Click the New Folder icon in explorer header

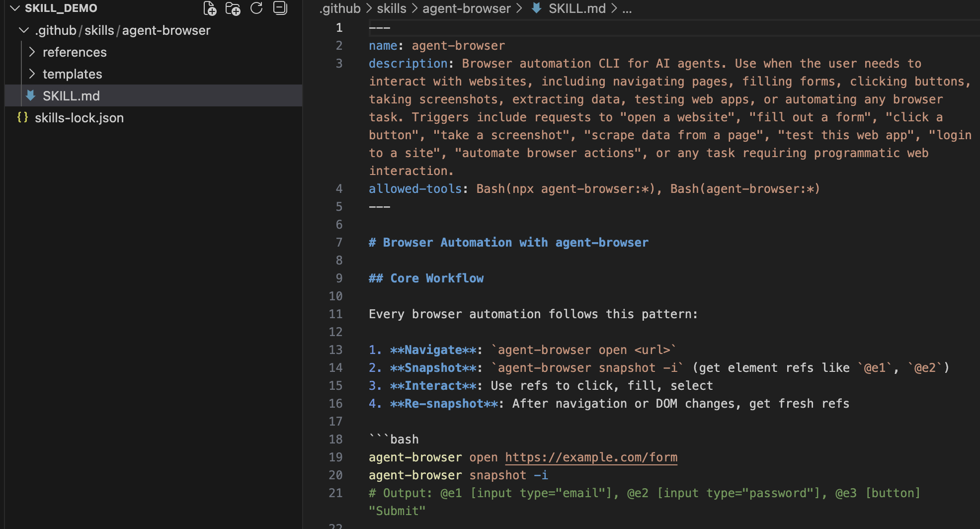click(x=233, y=8)
